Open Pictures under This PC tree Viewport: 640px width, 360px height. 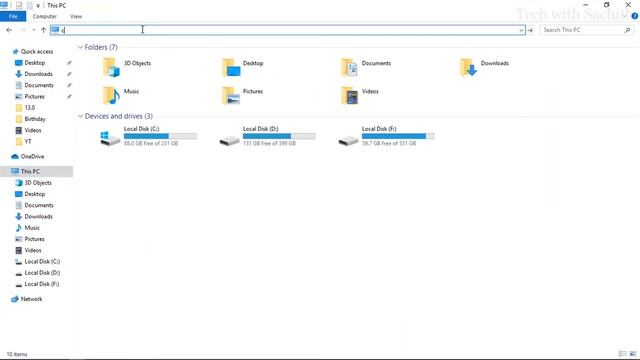[34, 239]
